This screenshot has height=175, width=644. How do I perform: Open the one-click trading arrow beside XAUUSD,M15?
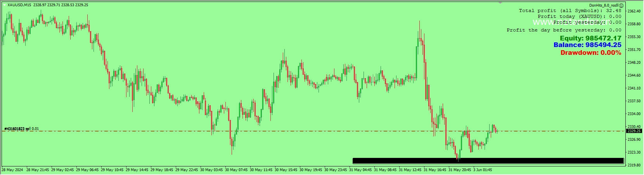4,5
